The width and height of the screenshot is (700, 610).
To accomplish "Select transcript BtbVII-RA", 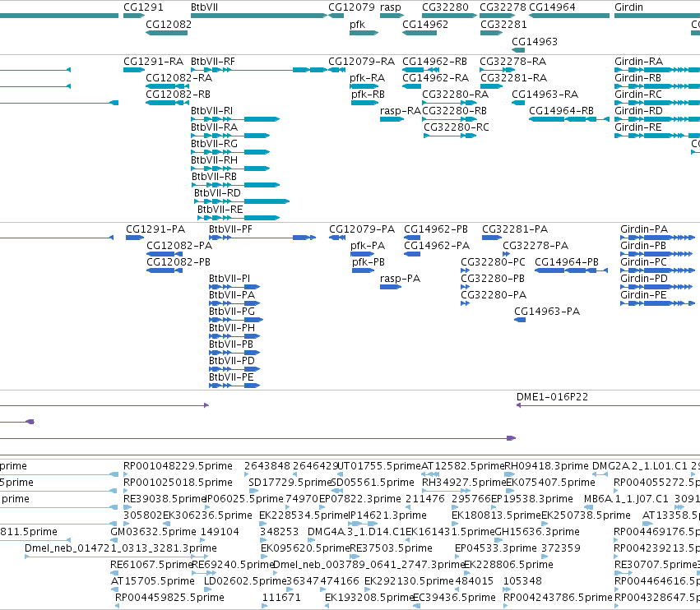I will 230,136.
